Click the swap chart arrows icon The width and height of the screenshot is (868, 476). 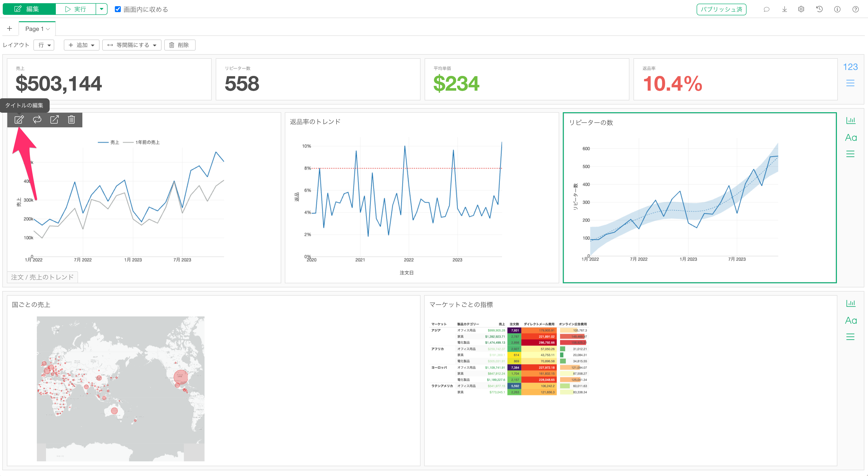pyautogui.click(x=37, y=120)
